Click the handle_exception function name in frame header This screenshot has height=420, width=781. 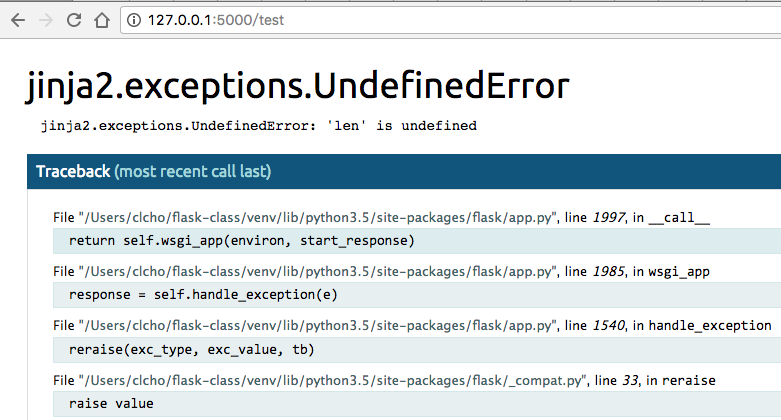point(709,325)
